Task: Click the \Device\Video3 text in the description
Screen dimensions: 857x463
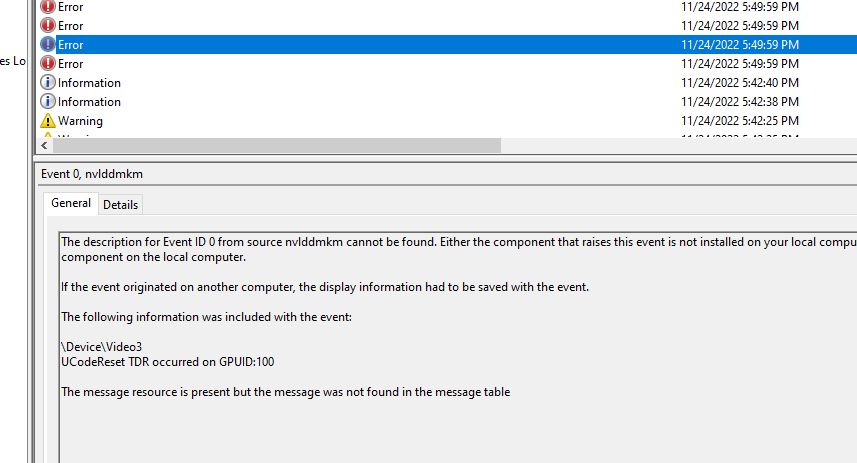Action: pyautogui.click(x=102, y=347)
